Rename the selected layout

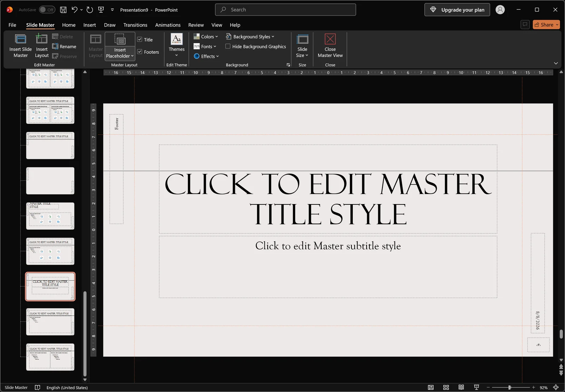pos(64,46)
